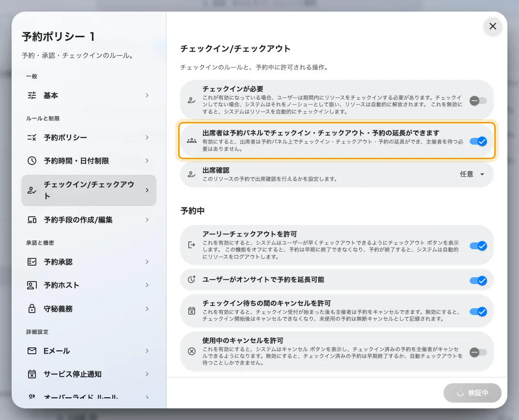
Task: Click the group icon in 出席者は予約パネル row
Action: (x=192, y=141)
